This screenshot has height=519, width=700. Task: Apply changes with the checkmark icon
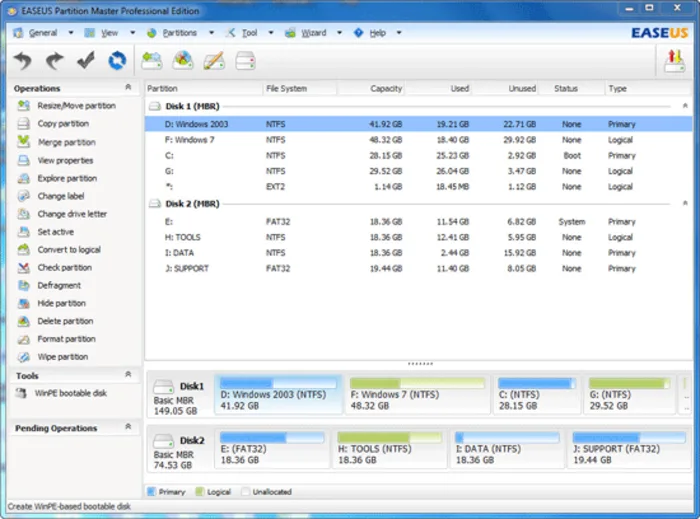tap(85, 60)
